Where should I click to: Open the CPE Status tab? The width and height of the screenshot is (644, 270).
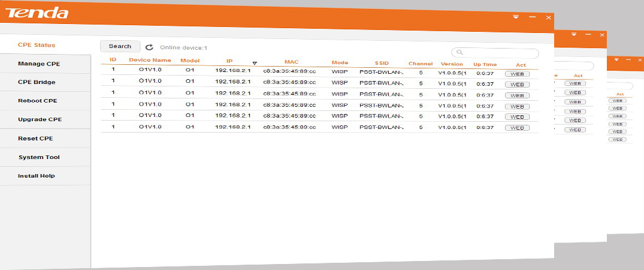tap(37, 45)
